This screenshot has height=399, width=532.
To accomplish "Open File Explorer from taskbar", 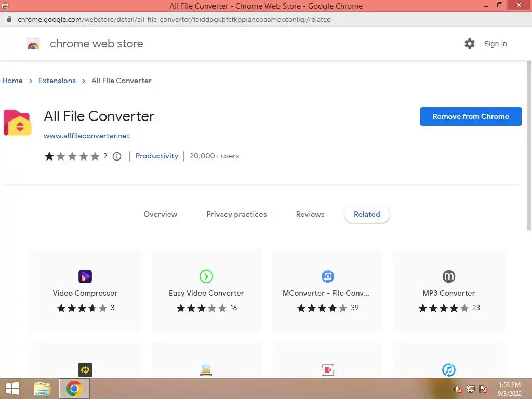I will [42, 389].
